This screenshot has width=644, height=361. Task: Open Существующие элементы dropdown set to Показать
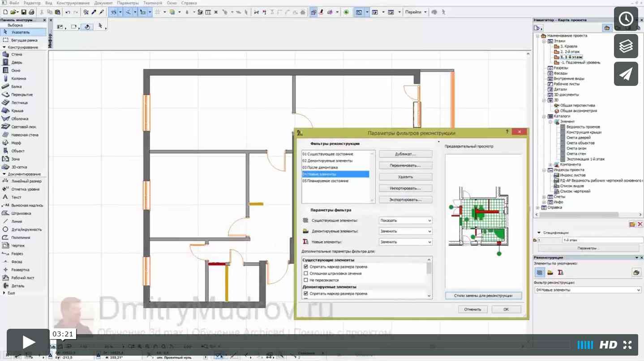coord(405,221)
